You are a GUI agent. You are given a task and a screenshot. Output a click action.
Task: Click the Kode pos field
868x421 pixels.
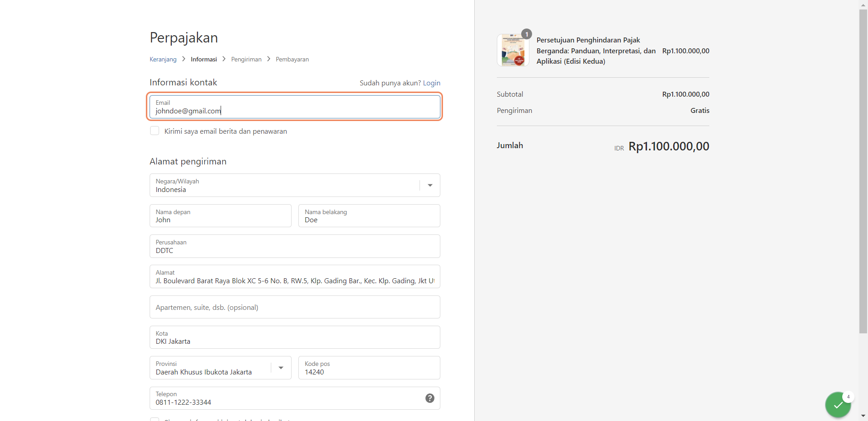click(369, 368)
